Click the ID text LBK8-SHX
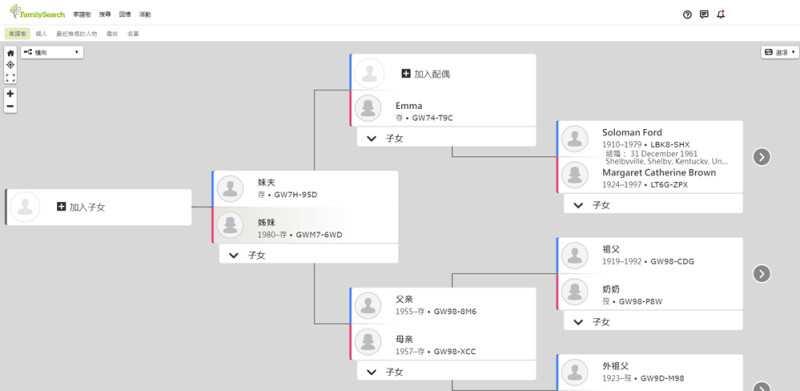Screen dimensions: 800x391 coord(670,144)
